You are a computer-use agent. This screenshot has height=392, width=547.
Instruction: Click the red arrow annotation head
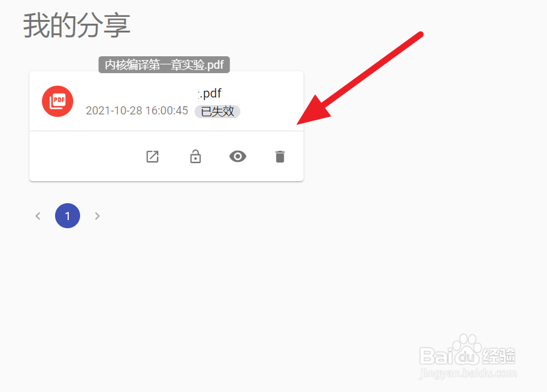click(x=314, y=110)
